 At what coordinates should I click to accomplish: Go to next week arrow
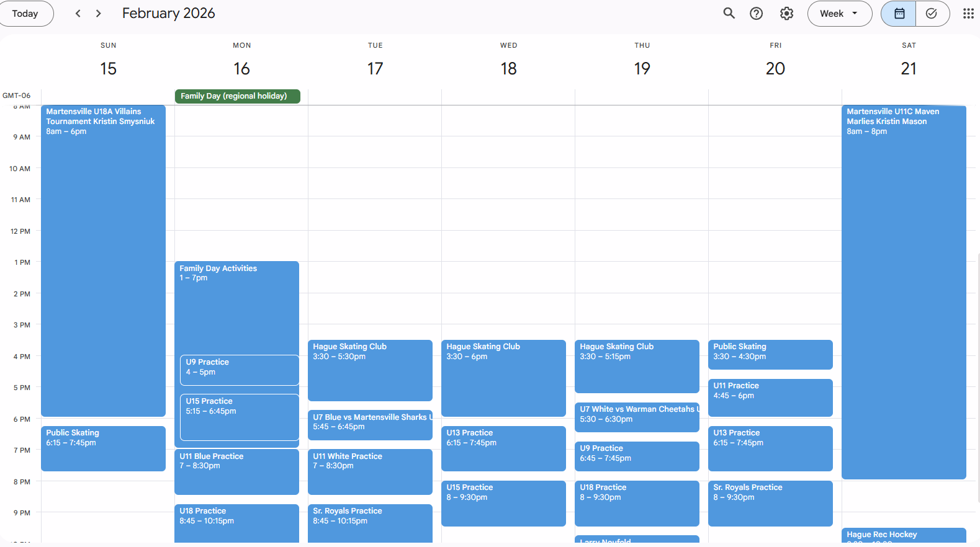click(98, 14)
